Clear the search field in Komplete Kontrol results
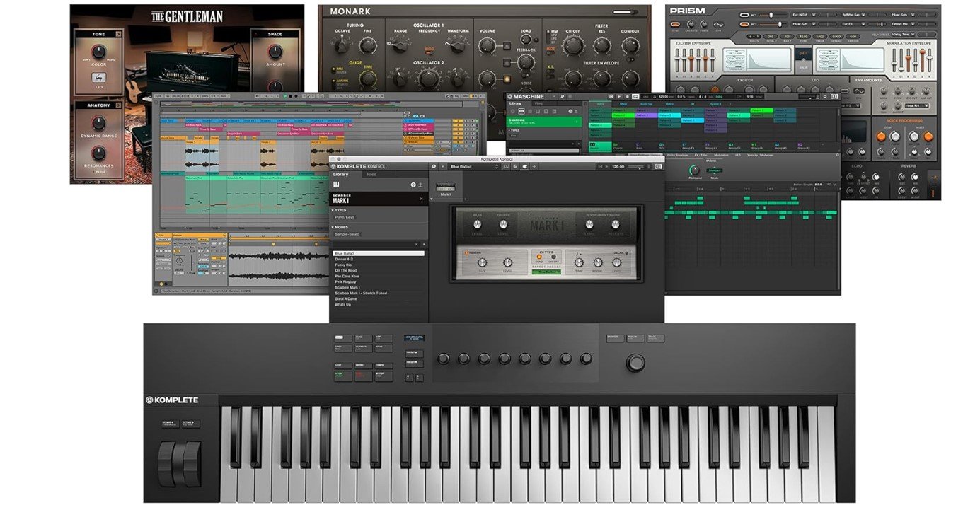980x517 pixels. pos(416,244)
